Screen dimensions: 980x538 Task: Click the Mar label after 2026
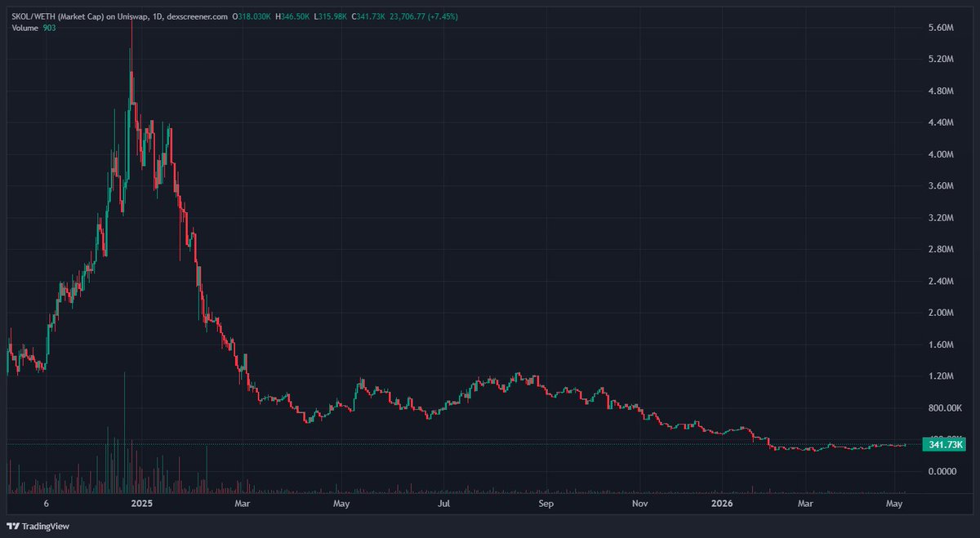point(806,505)
